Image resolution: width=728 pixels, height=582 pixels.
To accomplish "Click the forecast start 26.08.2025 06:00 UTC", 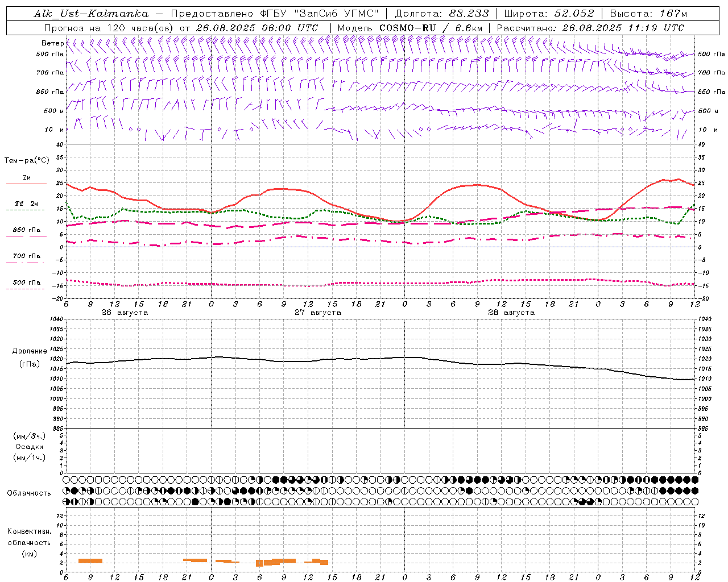I will point(257,28).
